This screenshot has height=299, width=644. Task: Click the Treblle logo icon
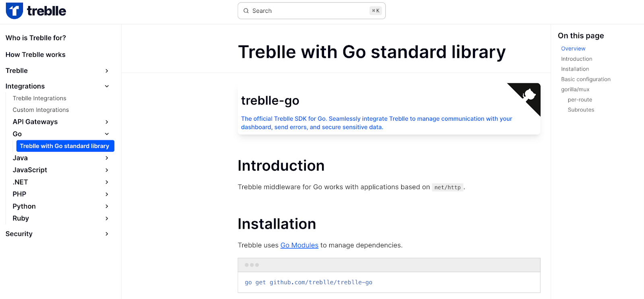coord(14,11)
